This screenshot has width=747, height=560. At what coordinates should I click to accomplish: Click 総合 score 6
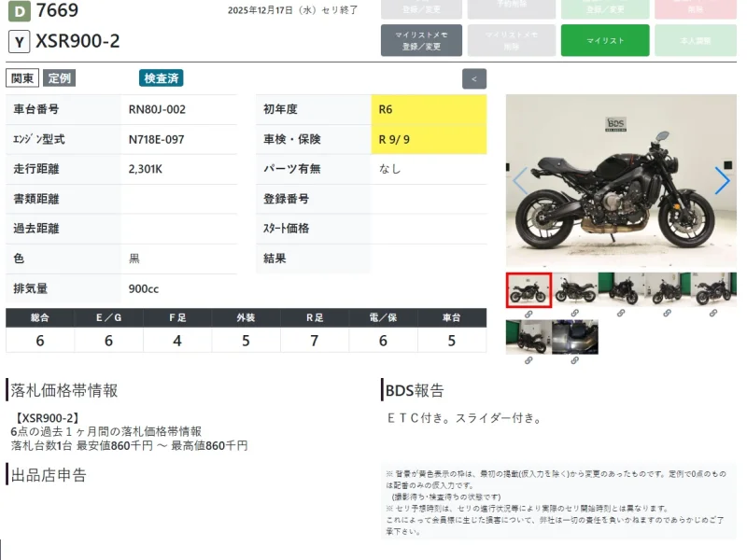[40, 341]
